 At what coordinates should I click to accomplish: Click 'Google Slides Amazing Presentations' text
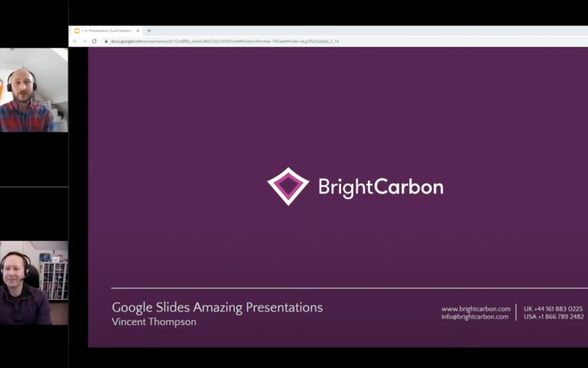(x=217, y=307)
